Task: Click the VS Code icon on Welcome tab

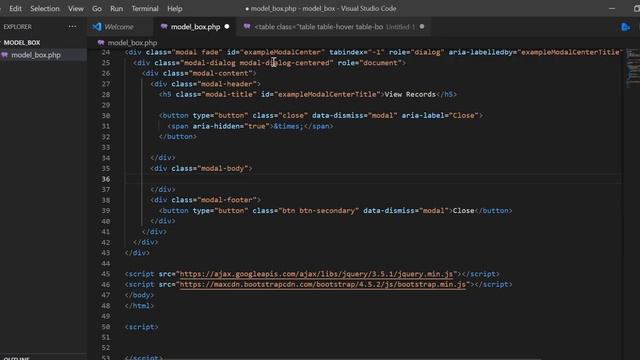Action: pos(97,27)
